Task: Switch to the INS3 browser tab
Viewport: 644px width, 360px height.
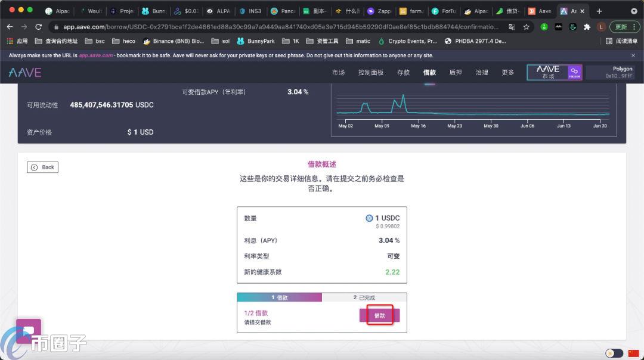Action: 250,11
